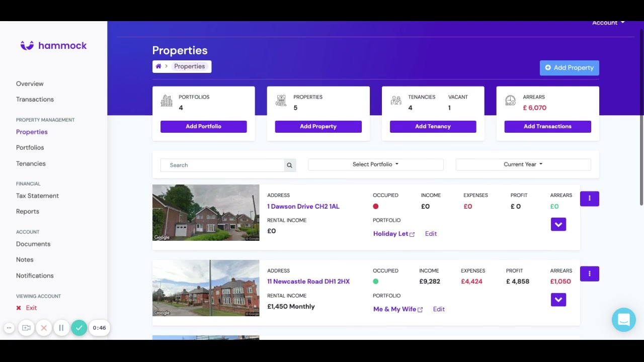Go to Transactions in the sidebar

(35, 100)
